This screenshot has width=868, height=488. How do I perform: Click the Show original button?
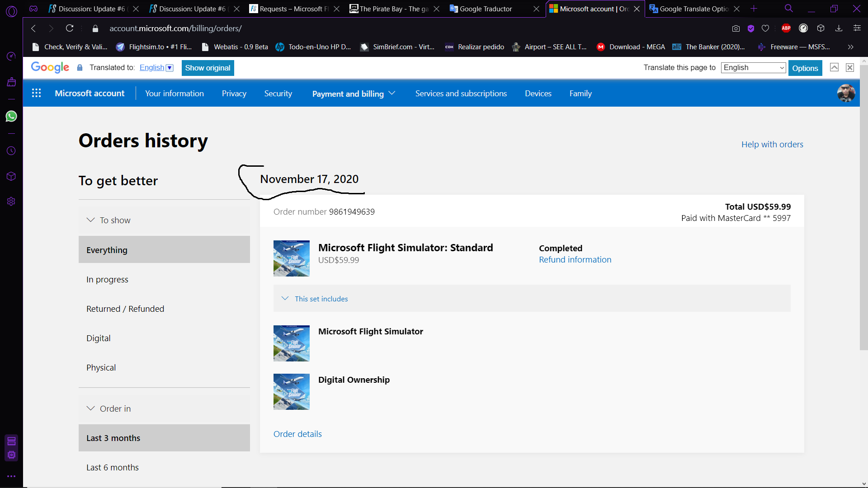[208, 68]
